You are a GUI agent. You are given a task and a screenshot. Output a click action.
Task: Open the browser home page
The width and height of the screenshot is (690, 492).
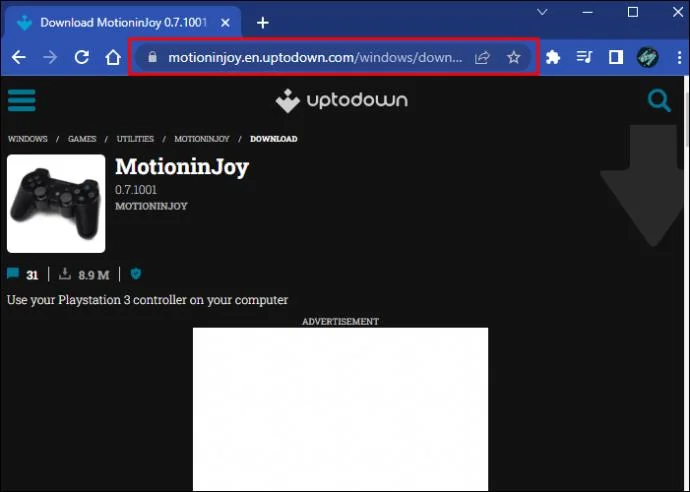113,57
